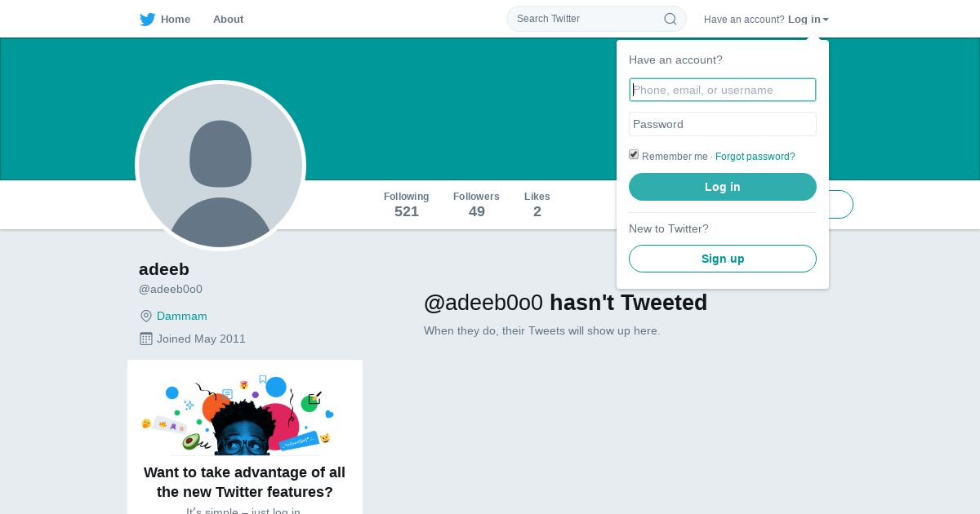Click the search magnifier icon
The height and width of the screenshot is (514, 980).
pyautogui.click(x=670, y=19)
